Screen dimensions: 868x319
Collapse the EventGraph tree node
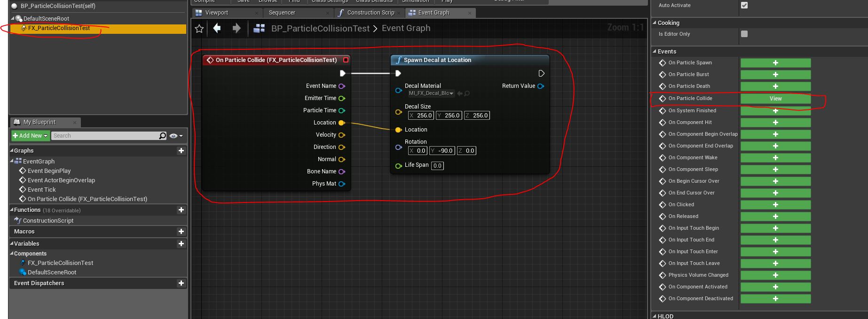(12, 161)
